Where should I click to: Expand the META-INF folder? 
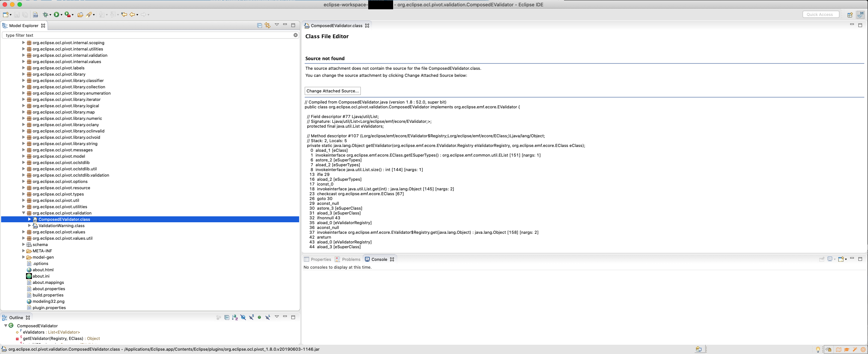click(x=23, y=251)
